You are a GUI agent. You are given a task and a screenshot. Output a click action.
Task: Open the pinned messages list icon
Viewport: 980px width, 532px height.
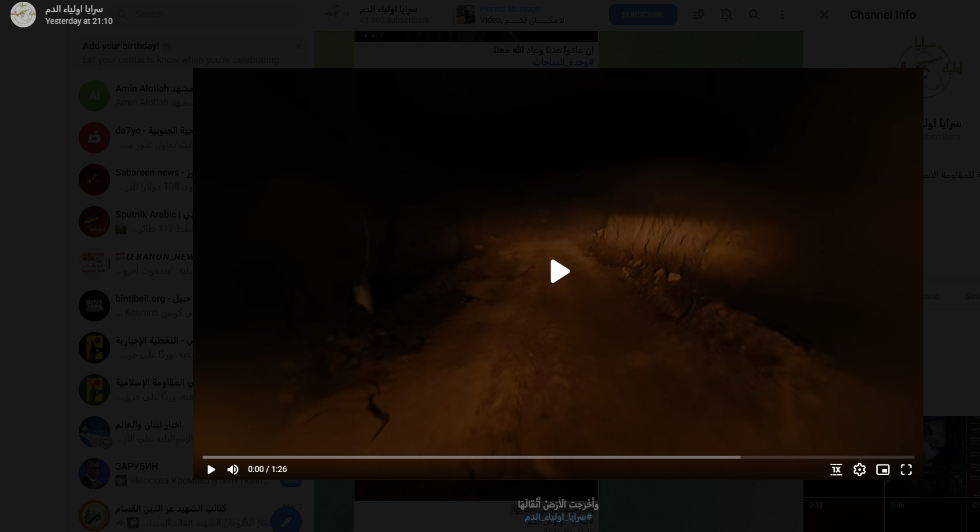(x=698, y=15)
